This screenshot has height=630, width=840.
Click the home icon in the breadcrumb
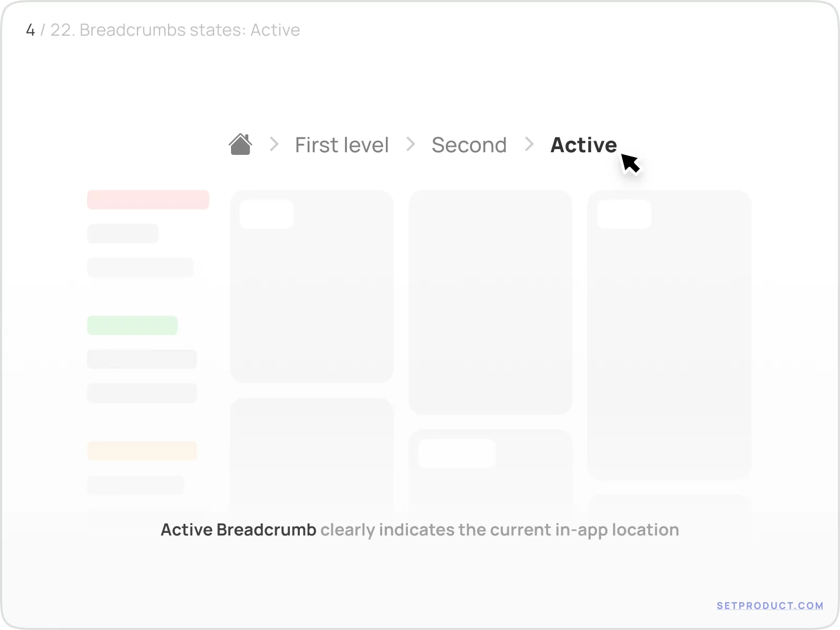240,145
